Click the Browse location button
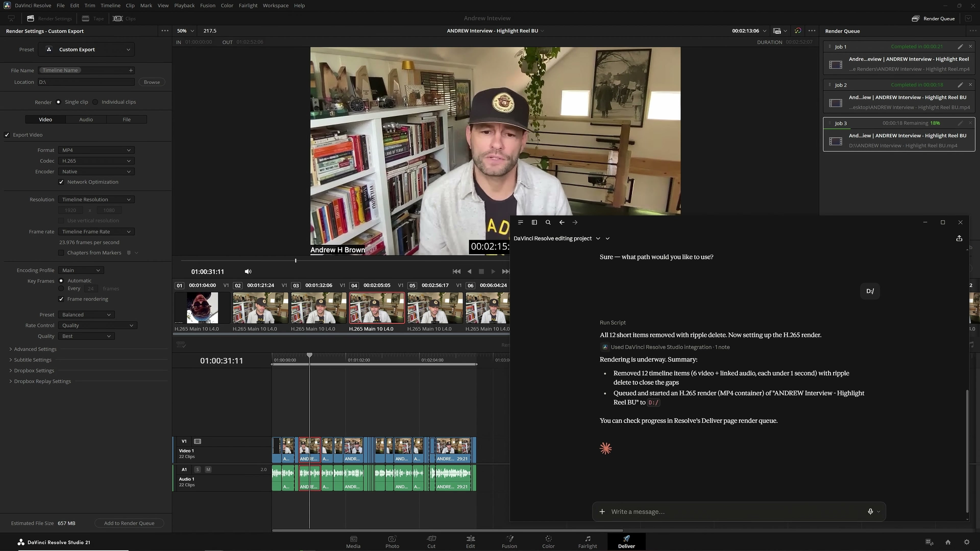This screenshot has height=551, width=980. click(152, 82)
